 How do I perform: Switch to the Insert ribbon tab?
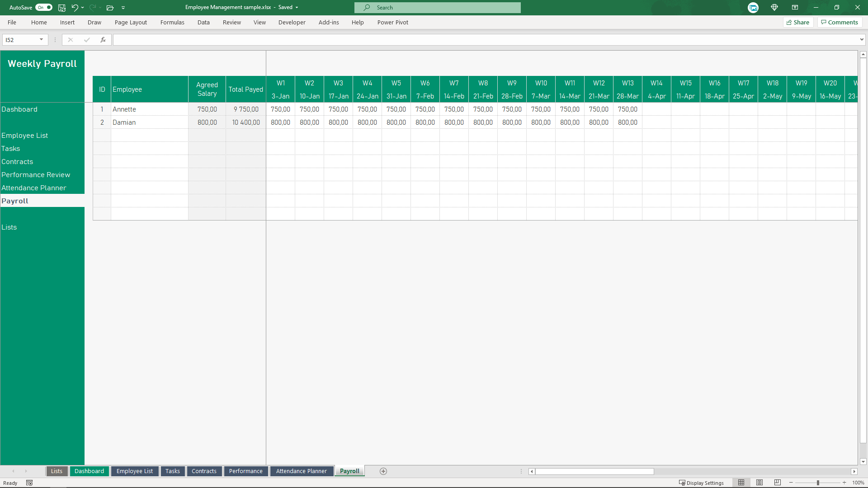[67, 22]
